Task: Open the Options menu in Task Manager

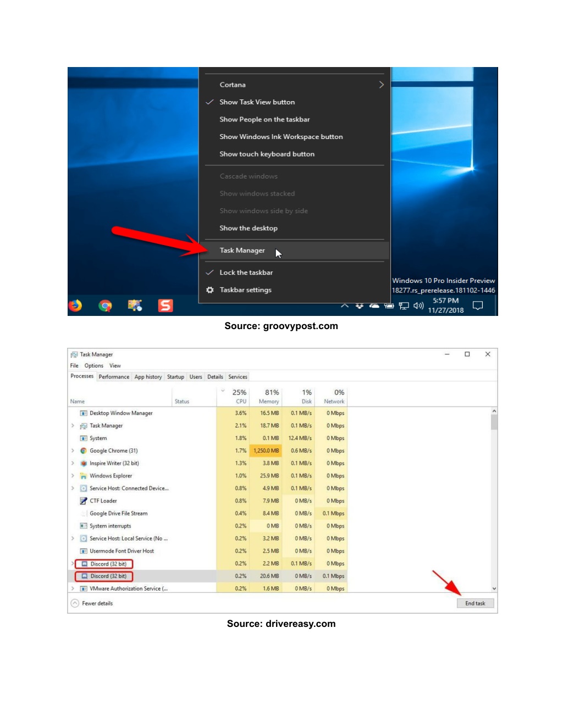Action: (94, 366)
